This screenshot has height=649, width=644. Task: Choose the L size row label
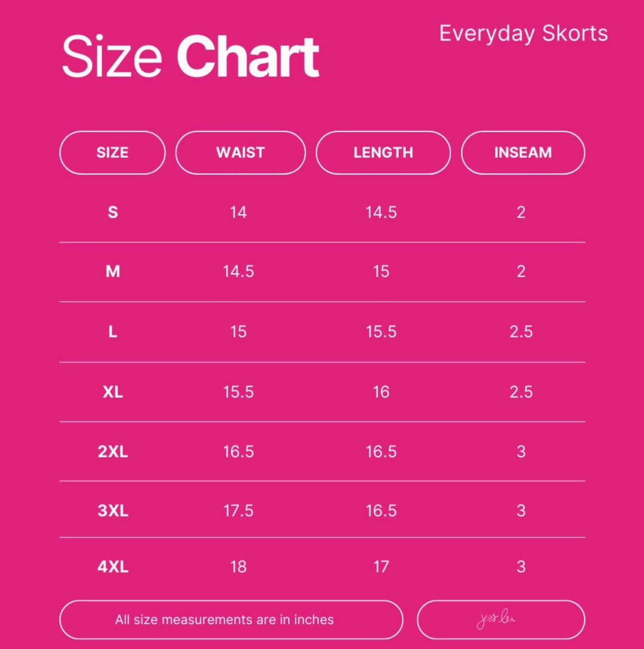[x=113, y=331]
